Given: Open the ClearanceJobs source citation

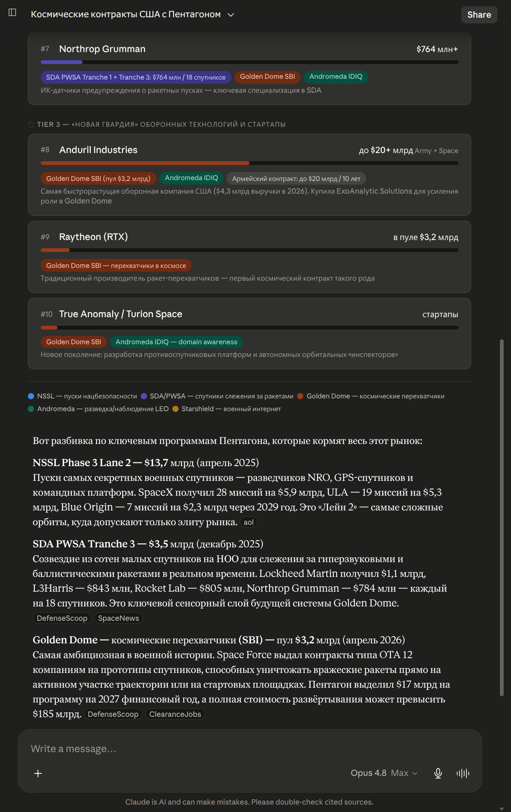Looking at the screenshot, I should click(x=175, y=714).
